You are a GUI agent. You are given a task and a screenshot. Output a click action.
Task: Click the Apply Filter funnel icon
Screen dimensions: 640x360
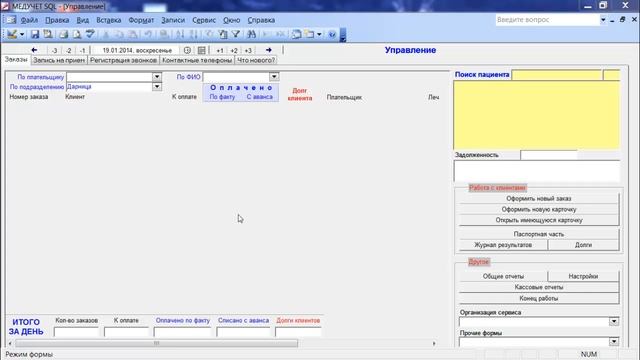[236, 34]
